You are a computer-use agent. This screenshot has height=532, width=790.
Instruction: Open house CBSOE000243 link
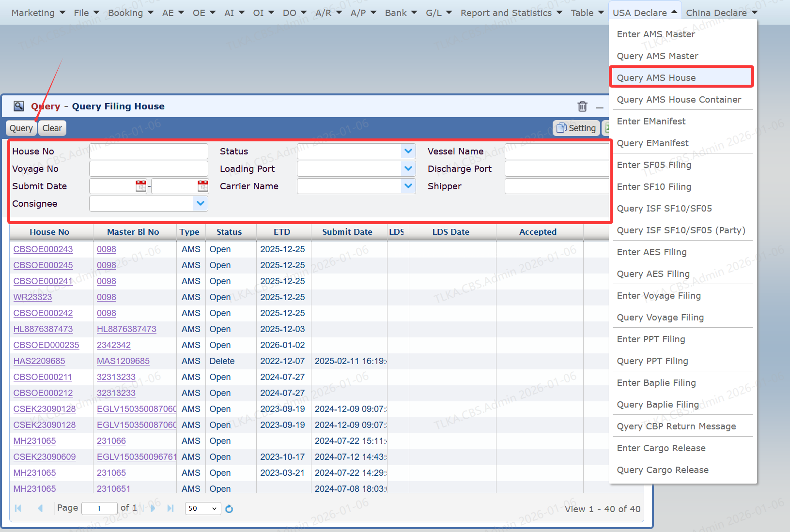point(43,249)
